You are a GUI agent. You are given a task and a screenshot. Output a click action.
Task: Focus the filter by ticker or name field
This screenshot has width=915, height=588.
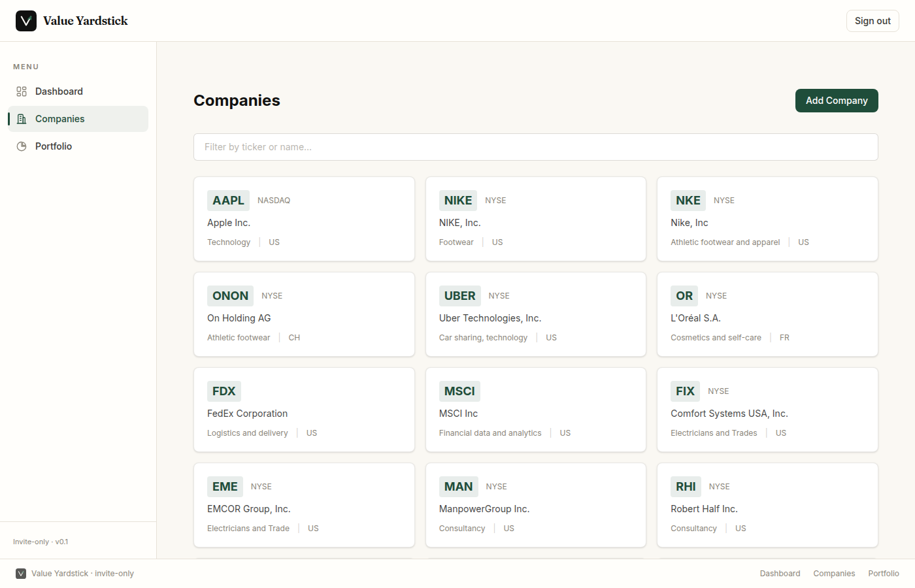[x=536, y=147]
